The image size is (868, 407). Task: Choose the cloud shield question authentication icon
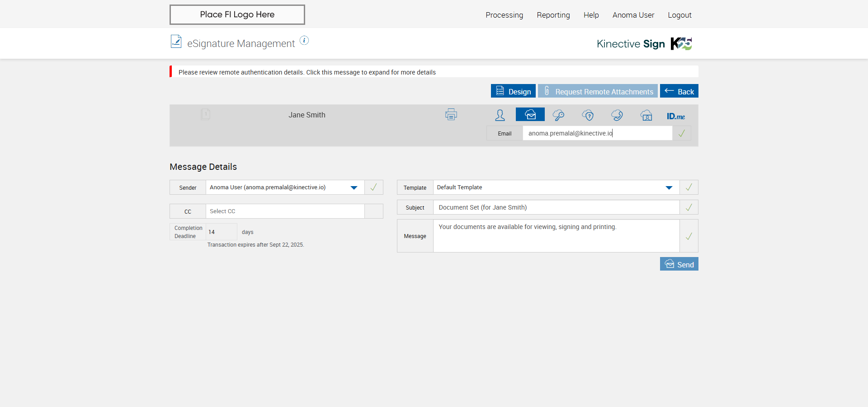[x=588, y=115]
